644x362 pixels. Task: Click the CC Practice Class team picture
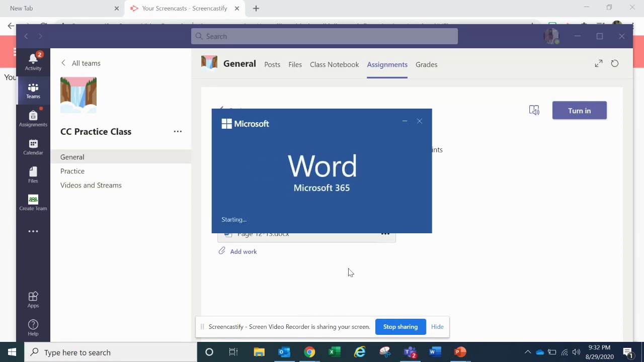(78, 95)
